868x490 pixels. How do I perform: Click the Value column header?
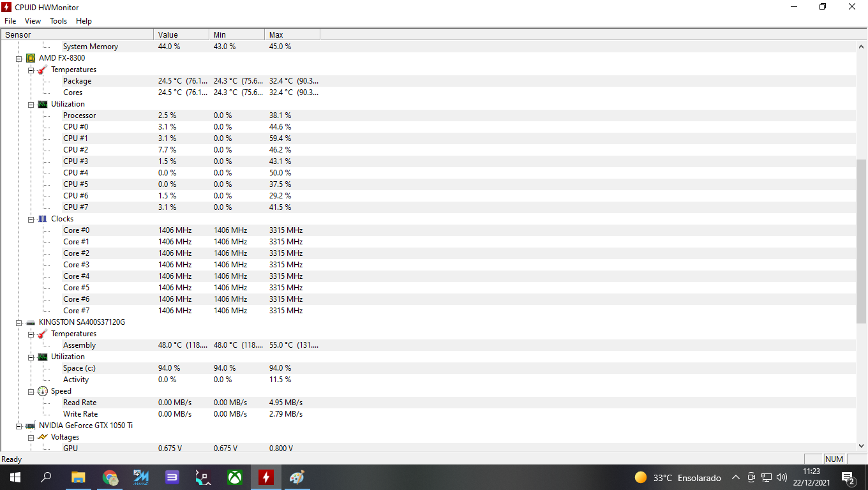coord(181,34)
